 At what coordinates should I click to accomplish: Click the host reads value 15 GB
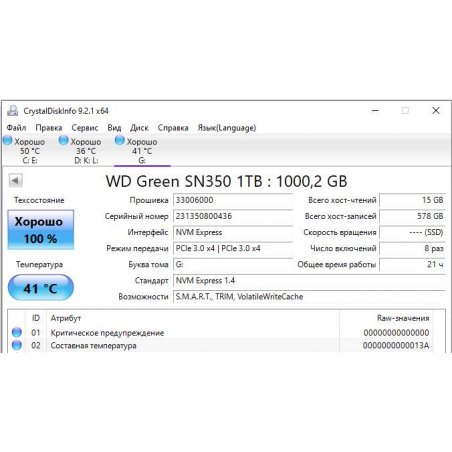tap(412, 200)
